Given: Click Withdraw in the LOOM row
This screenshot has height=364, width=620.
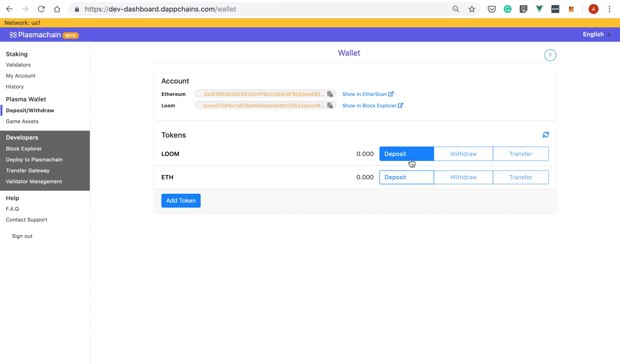Looking at the screenshot, I should (463, 154).
